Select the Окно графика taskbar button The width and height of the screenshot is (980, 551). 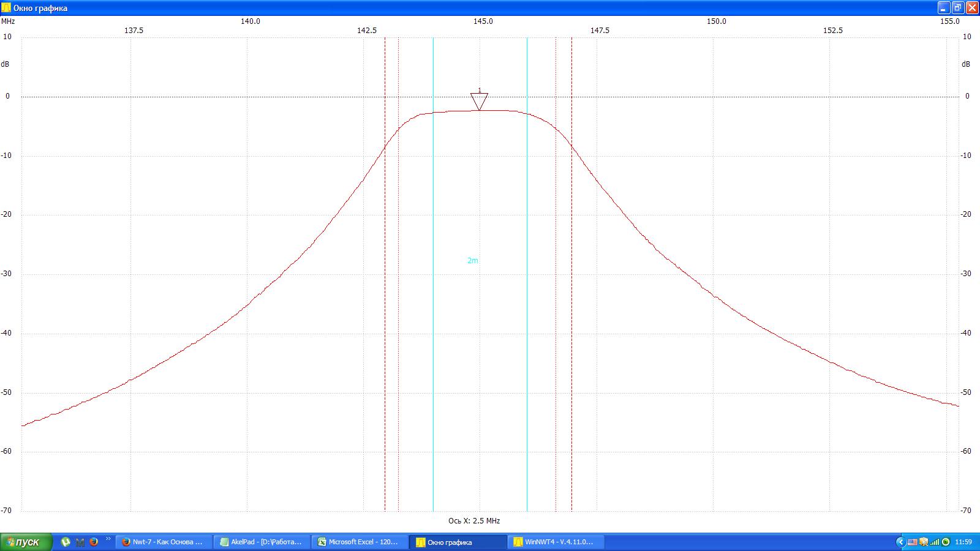(x=458, y=542)
